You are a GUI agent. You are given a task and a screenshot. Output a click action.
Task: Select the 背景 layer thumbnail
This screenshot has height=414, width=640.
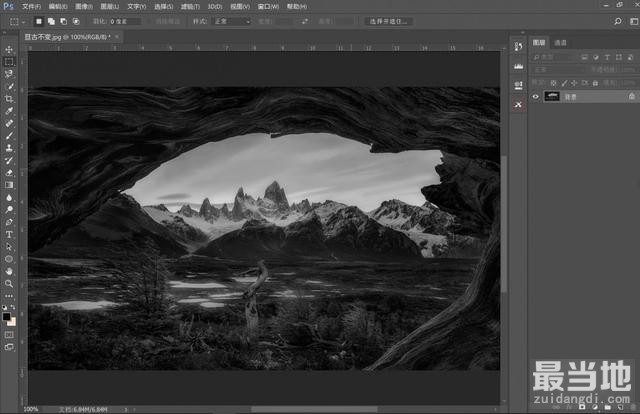tap(553, 97)
